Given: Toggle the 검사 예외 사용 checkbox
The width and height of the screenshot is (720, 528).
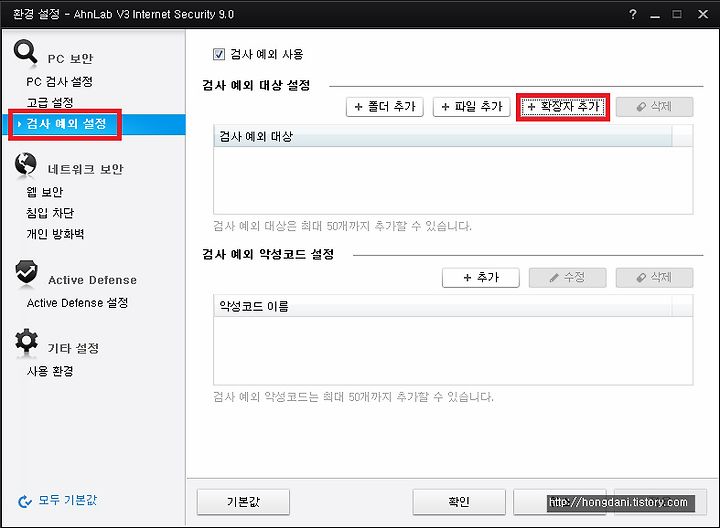Looking at the screenshot, I should (x=219, y=54).
